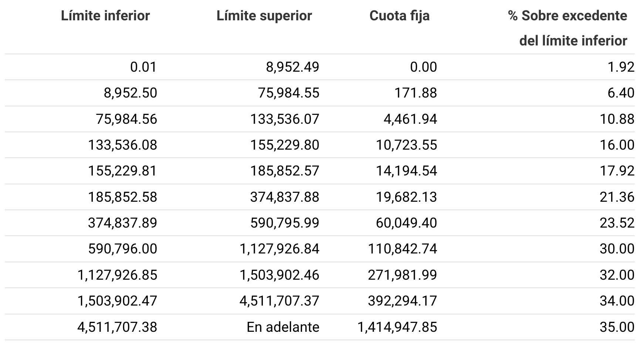
Task: Click the 590,795.99 upper limit cell
Action: coord(285,223)
